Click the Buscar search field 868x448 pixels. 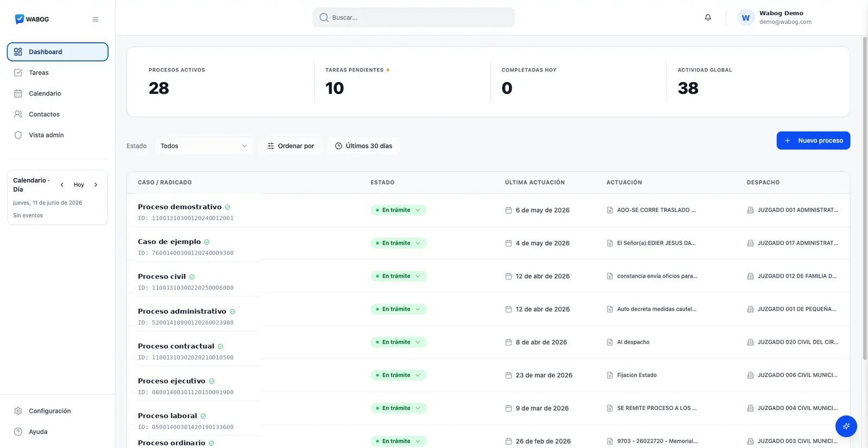click(x=413, y=17)
